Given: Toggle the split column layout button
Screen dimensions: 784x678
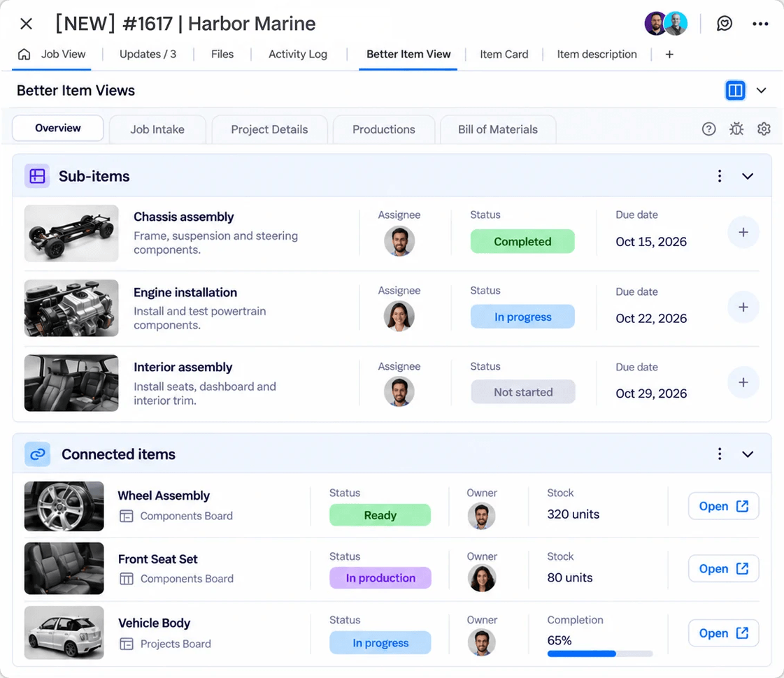Looking at the screenshot, I should pyautogui.click(x=735, y=90).
